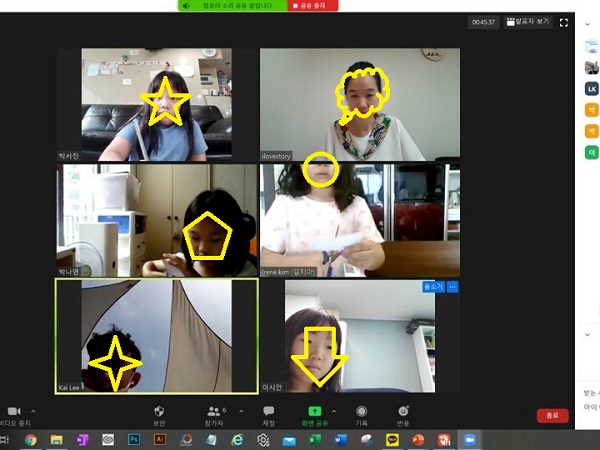Screen dimensions: 600x450
Task: Click the photo avatar above LK
Action: [x=592, y=68]
